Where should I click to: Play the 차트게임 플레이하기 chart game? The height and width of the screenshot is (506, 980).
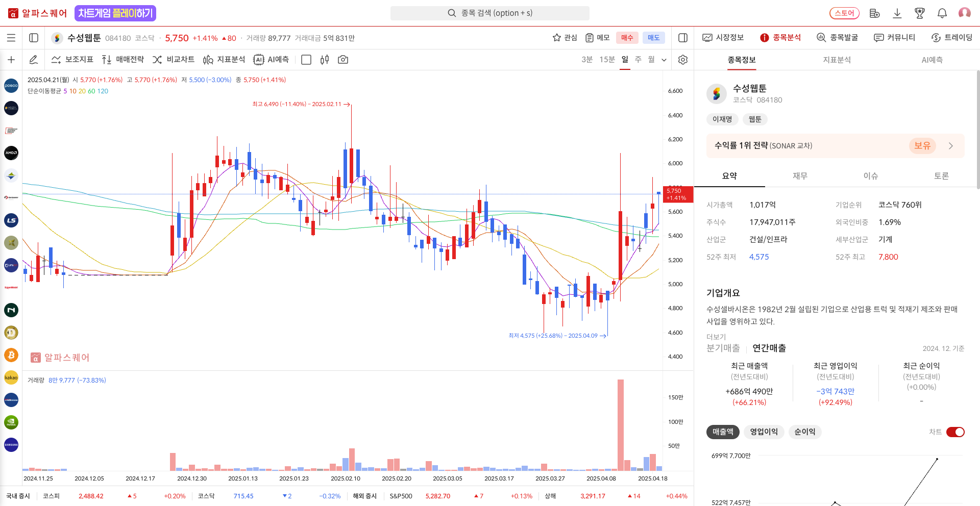115,13
